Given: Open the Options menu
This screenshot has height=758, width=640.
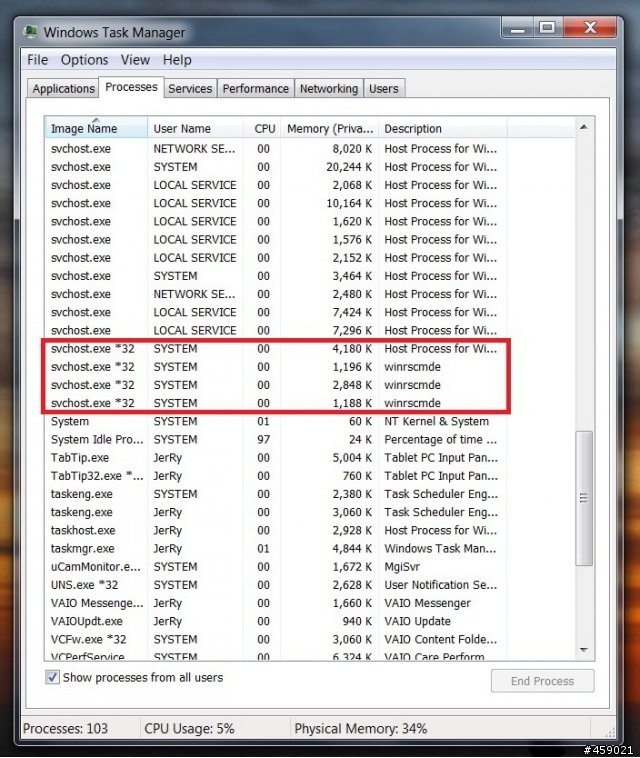Looking at the screenshot, I should [x=85, y=60].
